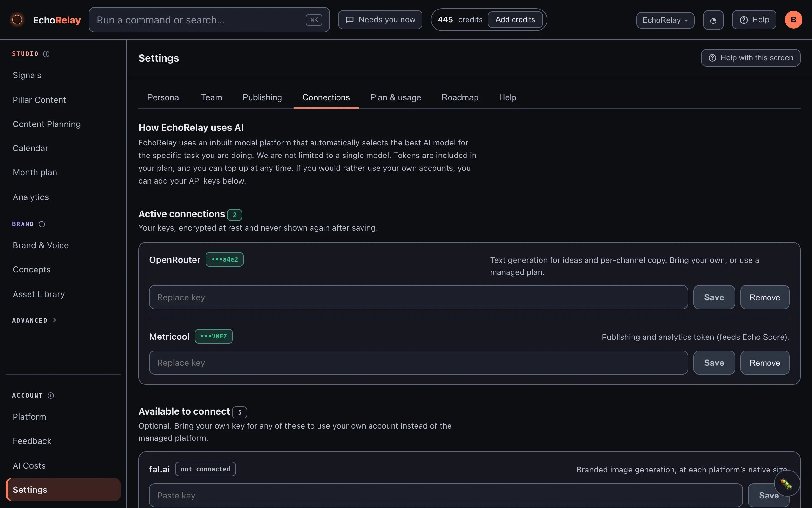Screen dimensions: 812x508
Task: Open the Asset Library
Action: coord(63,294)
